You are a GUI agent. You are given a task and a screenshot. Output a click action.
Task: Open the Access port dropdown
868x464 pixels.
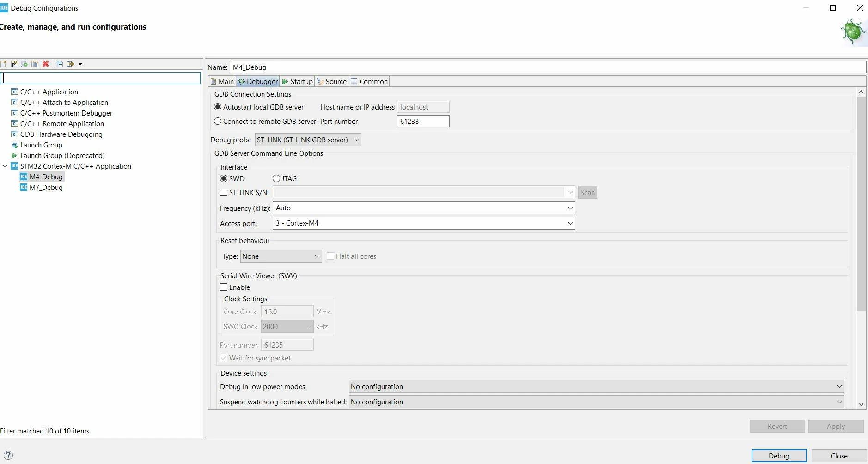424,223
